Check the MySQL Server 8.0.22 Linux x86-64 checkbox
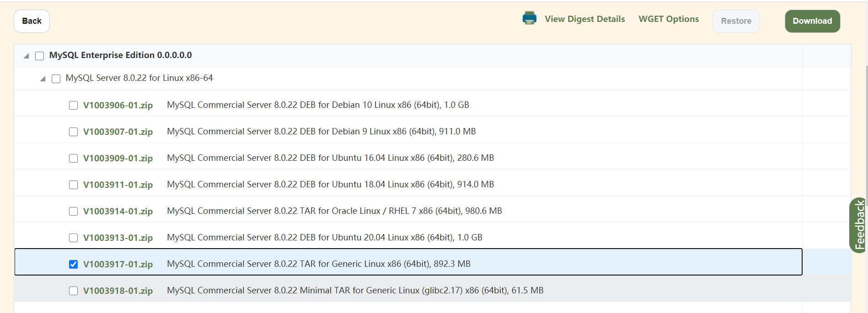The width and height of the screenshot is (868, 313). [x=56, y=79]
